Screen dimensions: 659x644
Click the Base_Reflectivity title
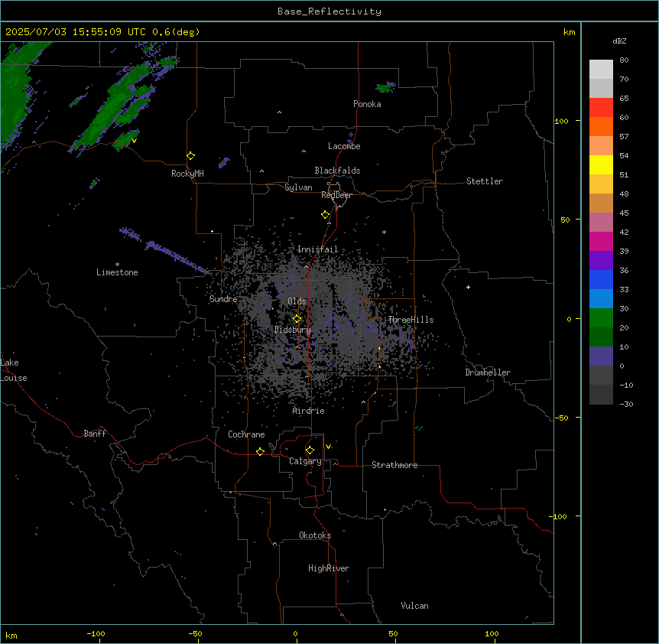coord(329,11)
